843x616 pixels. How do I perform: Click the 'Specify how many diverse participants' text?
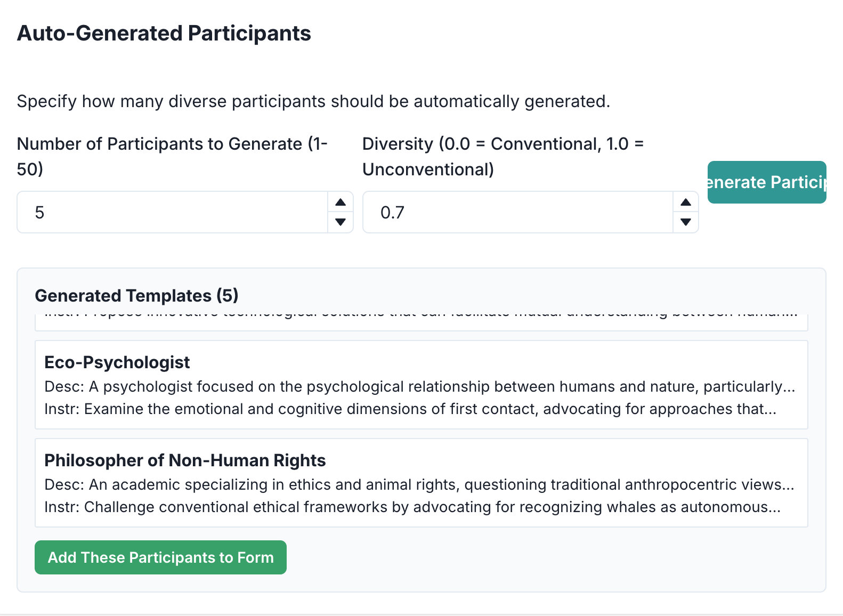[x=313, y=101]
